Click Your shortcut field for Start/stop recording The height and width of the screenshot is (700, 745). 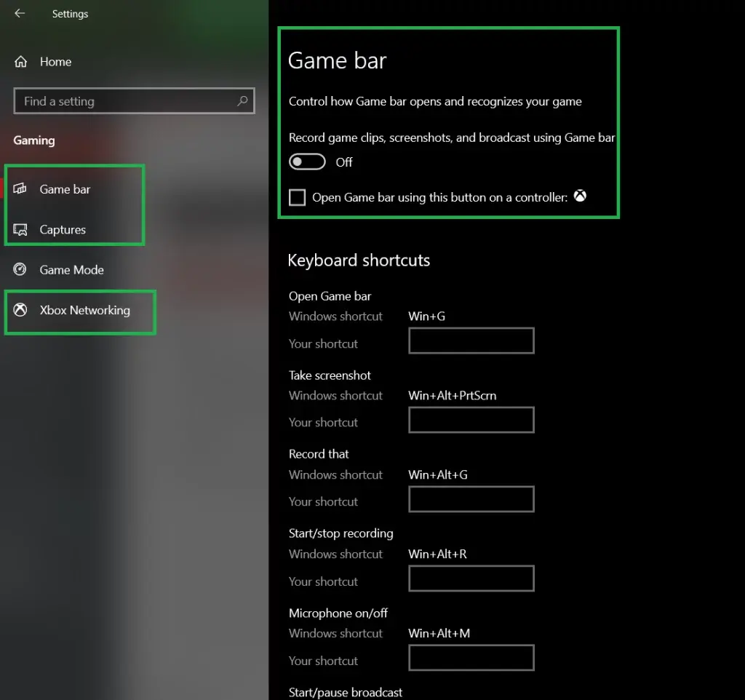(x=471, y=578)
